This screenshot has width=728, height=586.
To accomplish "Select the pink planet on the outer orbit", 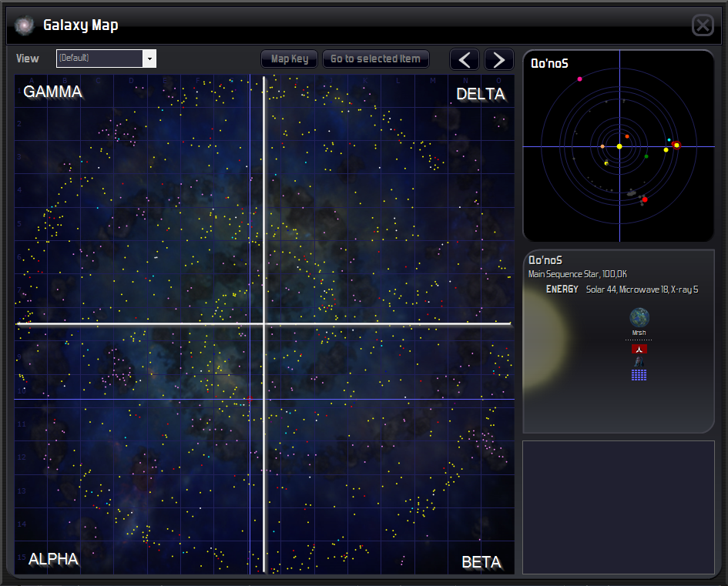I will [x=579, y=79].
